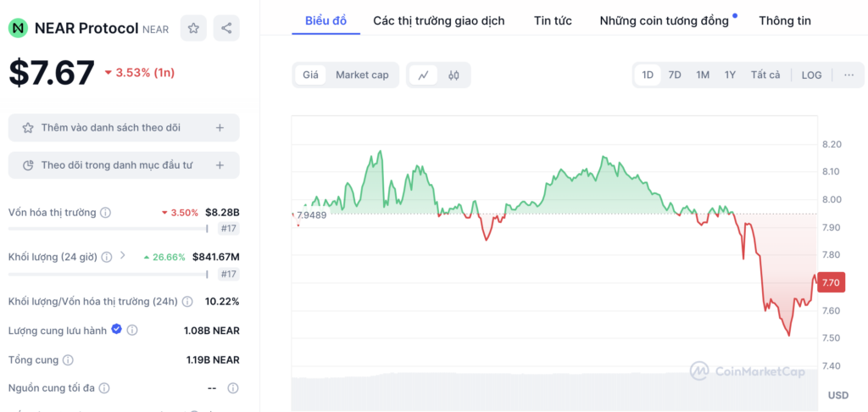Expand the Khối lượng (24 giờ) chevron
Image resolution: width=868 pixels, height=412 pixels.
pyautogui.click(x=123, y=256)
